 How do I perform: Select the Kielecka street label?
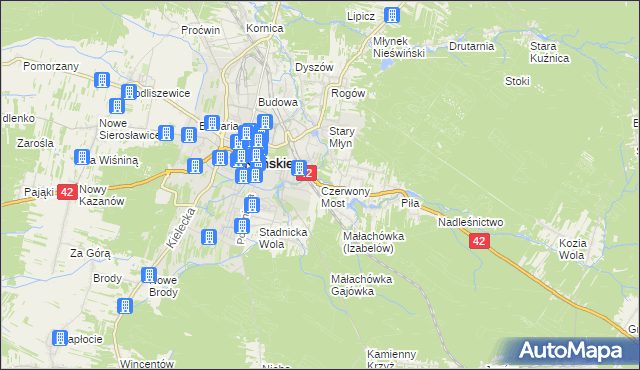[x=181, y=228]
